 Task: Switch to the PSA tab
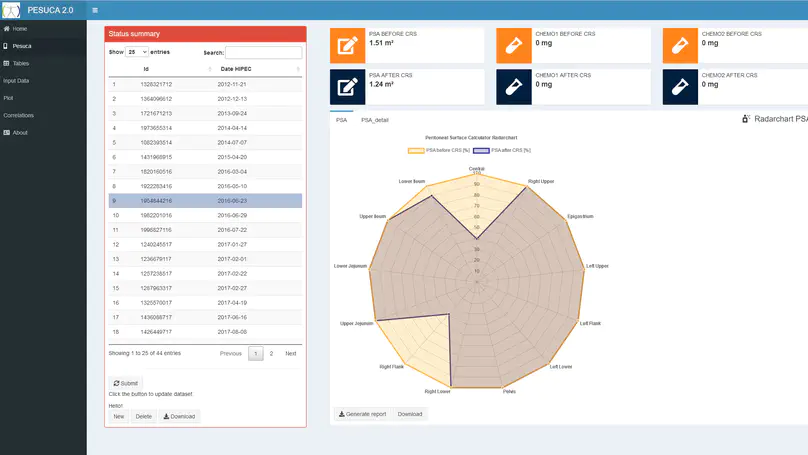pos(342,120)
